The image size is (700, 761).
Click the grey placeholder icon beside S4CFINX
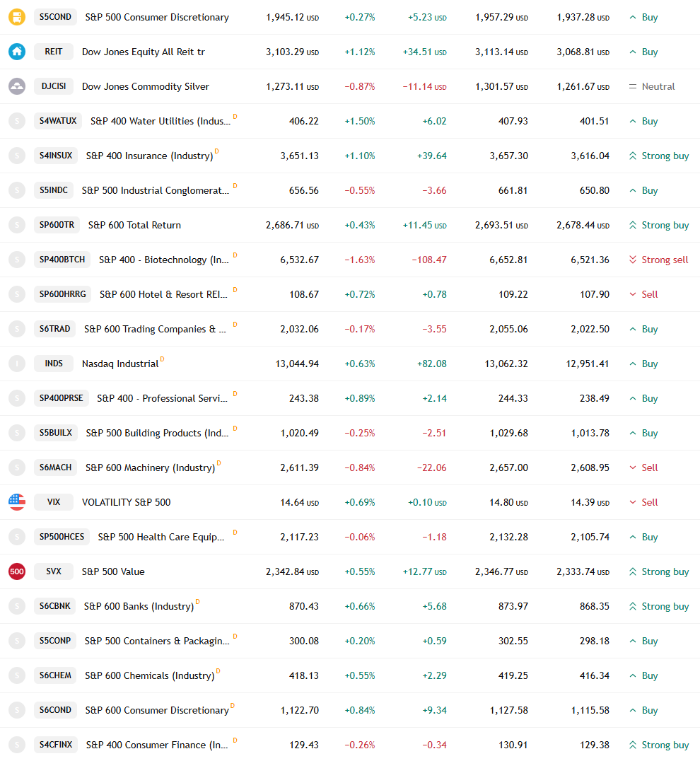[17, 745]
